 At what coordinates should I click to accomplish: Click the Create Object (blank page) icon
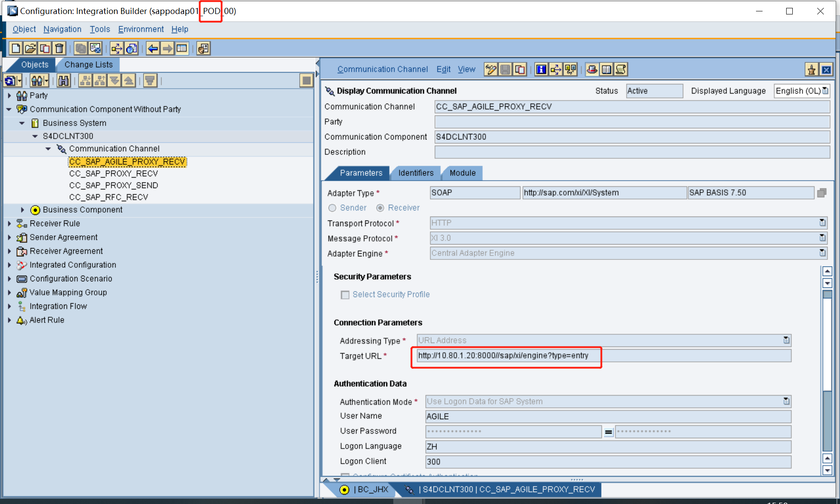(16, 48)
